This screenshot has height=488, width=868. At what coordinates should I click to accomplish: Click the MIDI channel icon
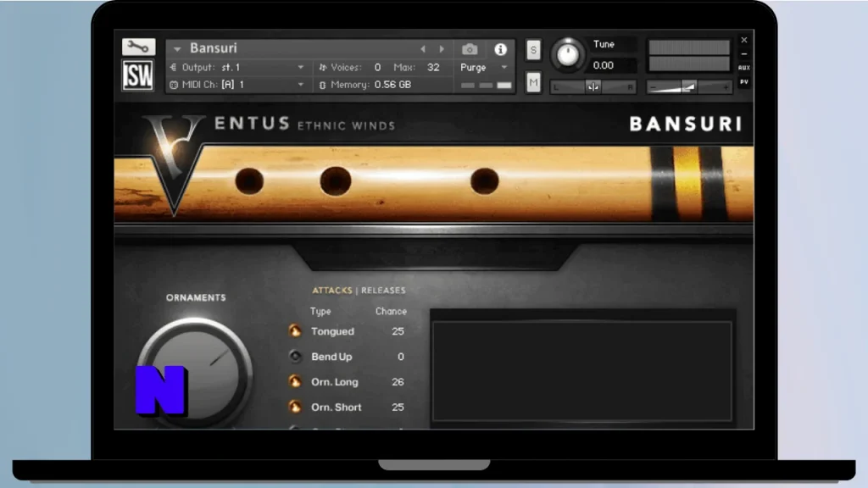[174, 85]
